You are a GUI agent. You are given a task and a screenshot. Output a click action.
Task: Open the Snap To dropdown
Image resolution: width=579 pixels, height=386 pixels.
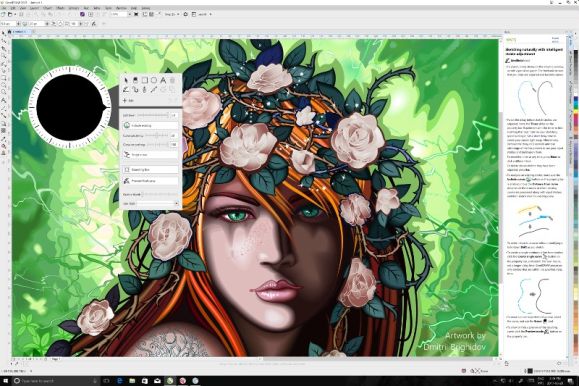click(172, 14)
